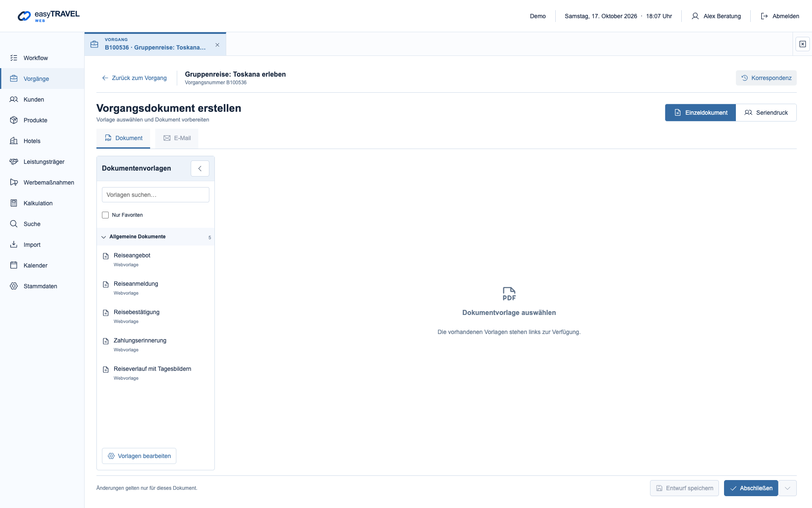This screenshot has height=508, width=812.
Task: Click the Demo label in header
Action: (x=538, y=16)
